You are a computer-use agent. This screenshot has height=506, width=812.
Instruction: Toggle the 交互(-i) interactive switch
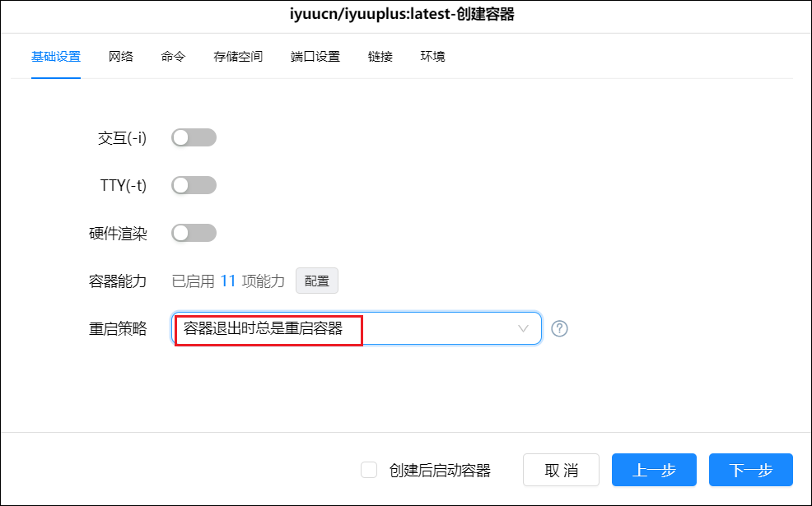click(194, 137)
